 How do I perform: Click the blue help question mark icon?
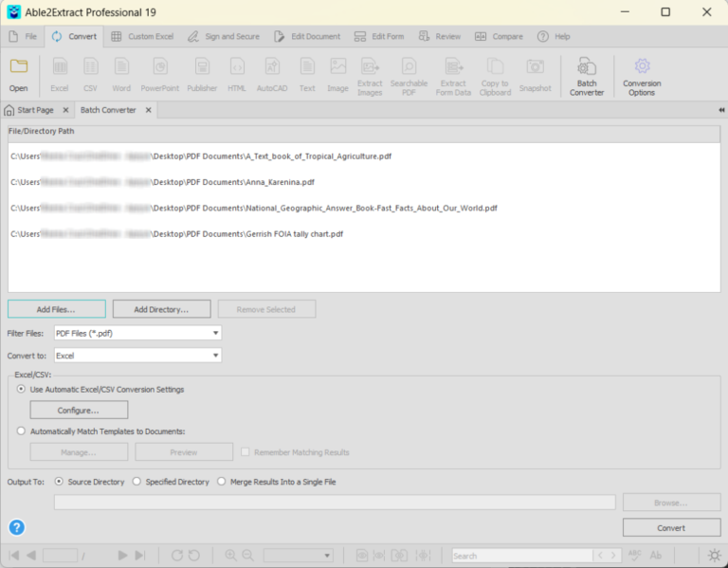coord(17,527)
